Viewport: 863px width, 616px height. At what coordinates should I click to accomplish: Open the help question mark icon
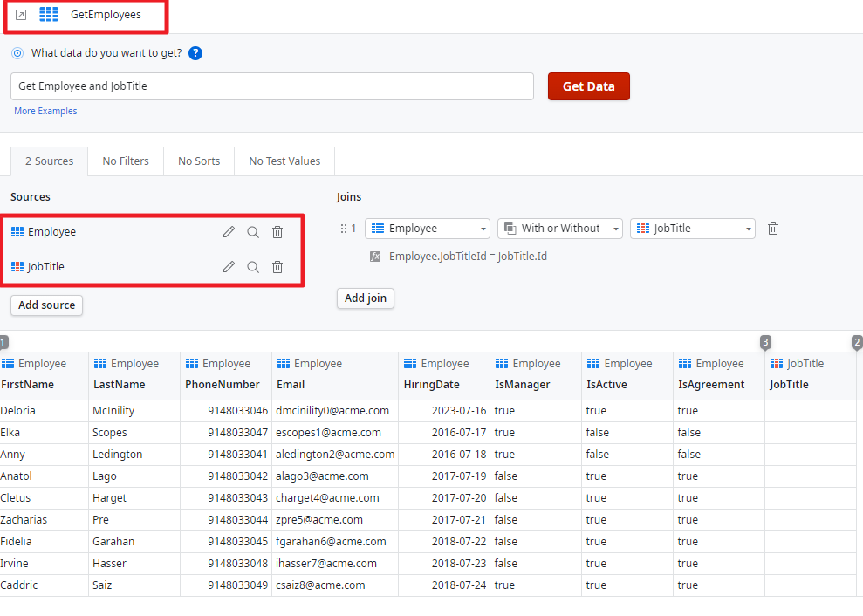(x=195, y=53)
